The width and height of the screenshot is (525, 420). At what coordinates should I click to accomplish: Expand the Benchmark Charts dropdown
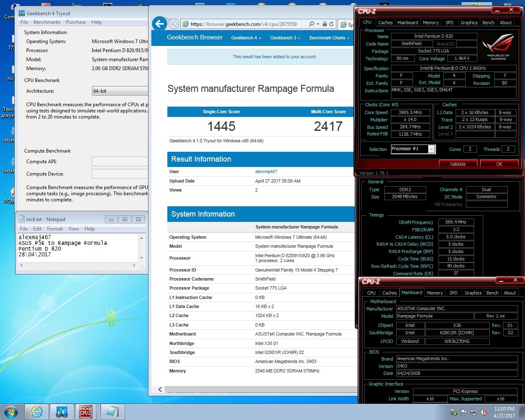(x=329, y=38)
